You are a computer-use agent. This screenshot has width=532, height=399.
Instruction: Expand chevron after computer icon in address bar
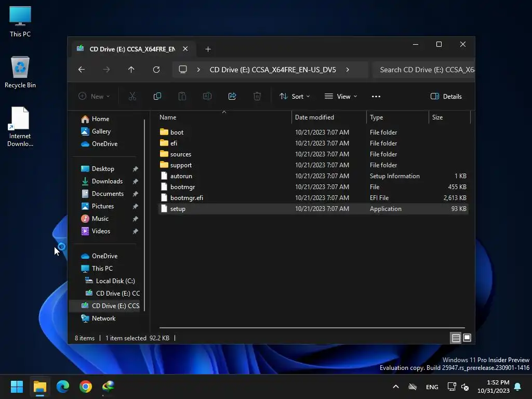point(198,70)
